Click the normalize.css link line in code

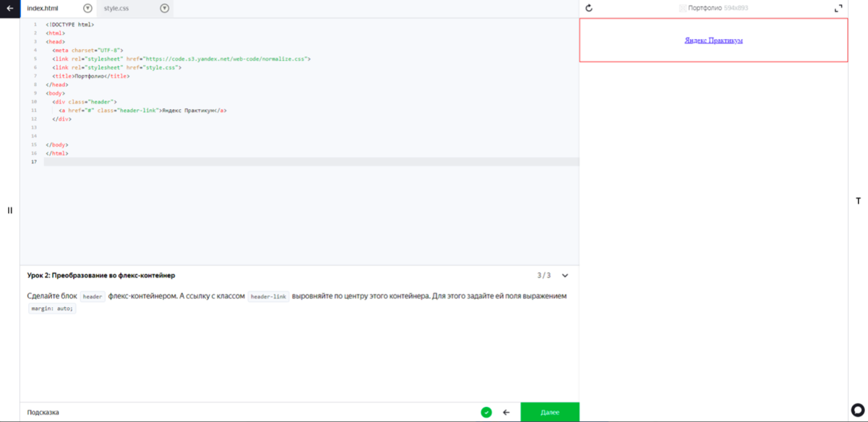click(x=181, y=59)
